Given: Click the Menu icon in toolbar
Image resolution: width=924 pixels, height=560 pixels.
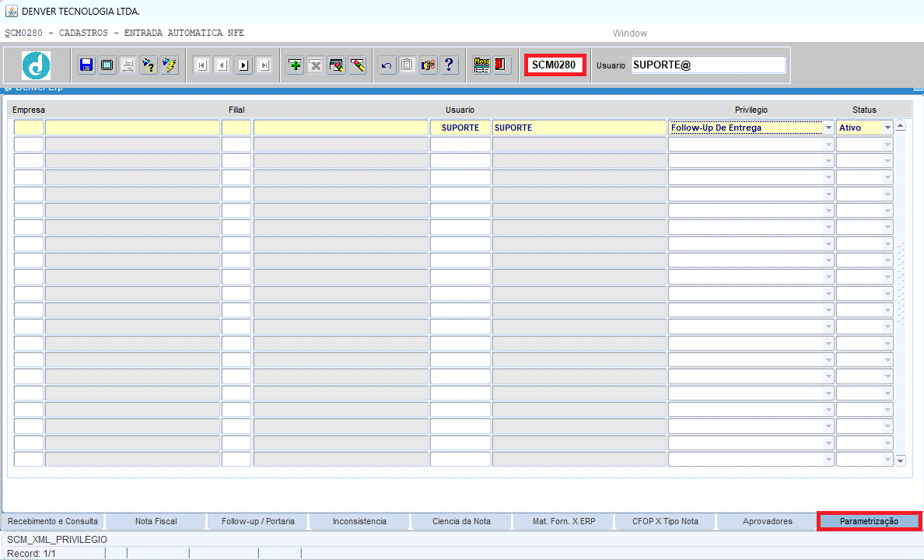Looking at the screenshot, I should click(481, 65).
